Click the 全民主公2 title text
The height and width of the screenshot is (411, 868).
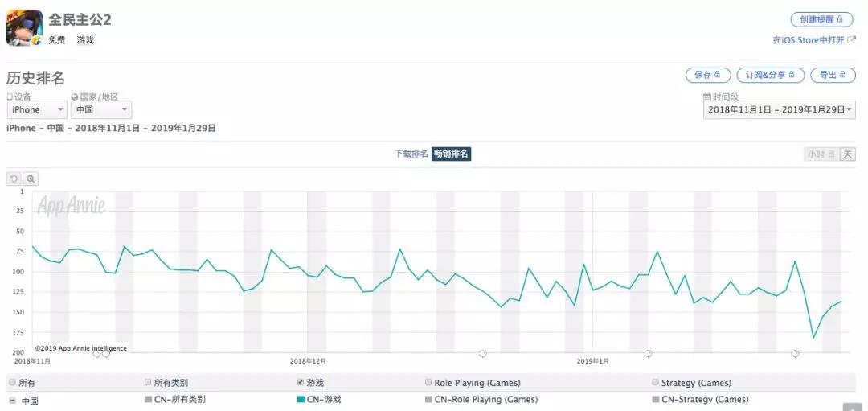tap(80, 19)
